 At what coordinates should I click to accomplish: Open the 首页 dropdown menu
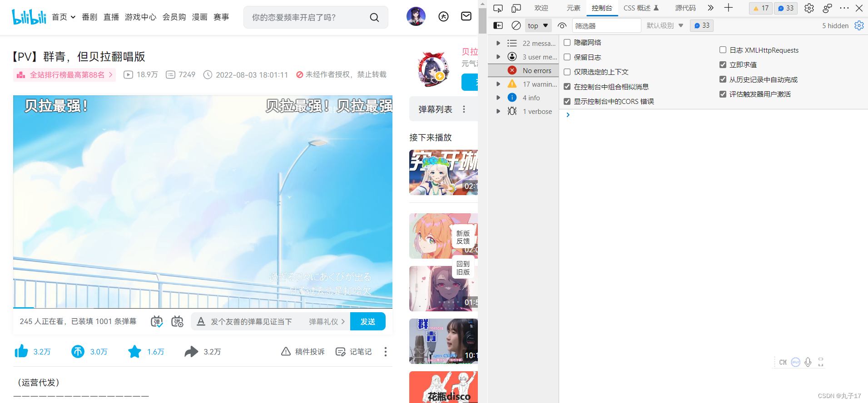click(x=64, y=17)
